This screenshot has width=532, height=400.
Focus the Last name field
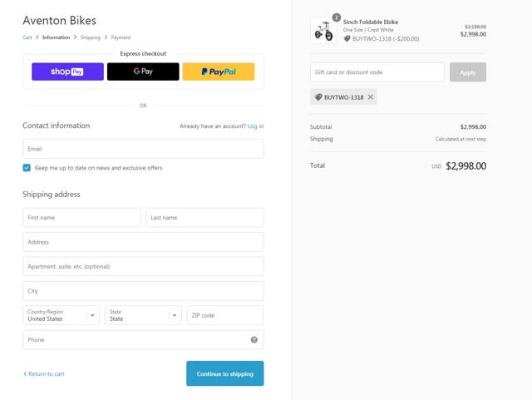[x=204, y=217]
